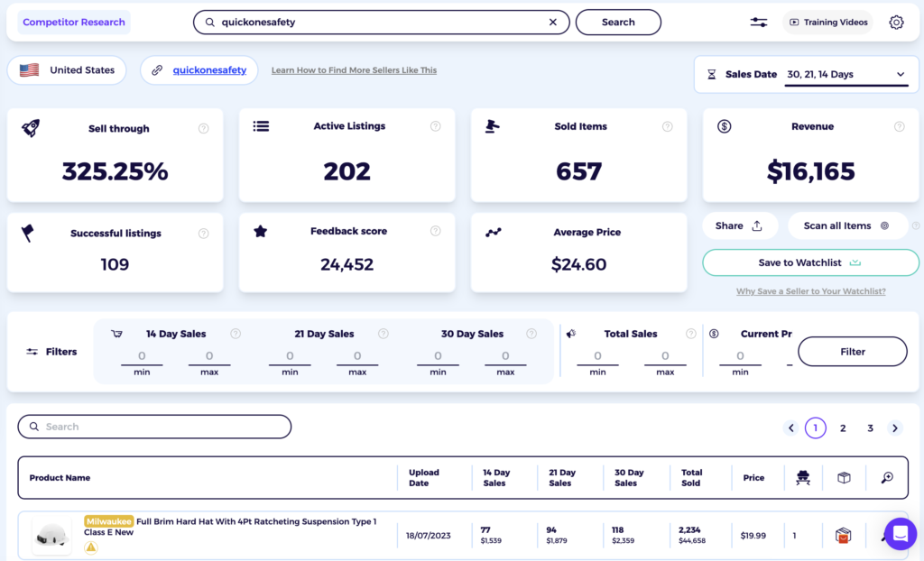Screen dimensions: 924x561
Task: Open the settings gear icon
Action: (x=896, y=23)
